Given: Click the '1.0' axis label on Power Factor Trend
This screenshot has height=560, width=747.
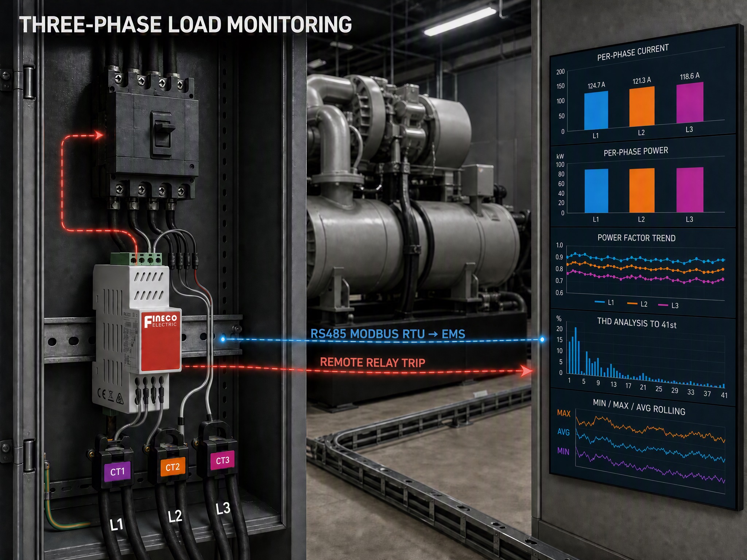Looking at the screenshot, I should click(559, 245).
